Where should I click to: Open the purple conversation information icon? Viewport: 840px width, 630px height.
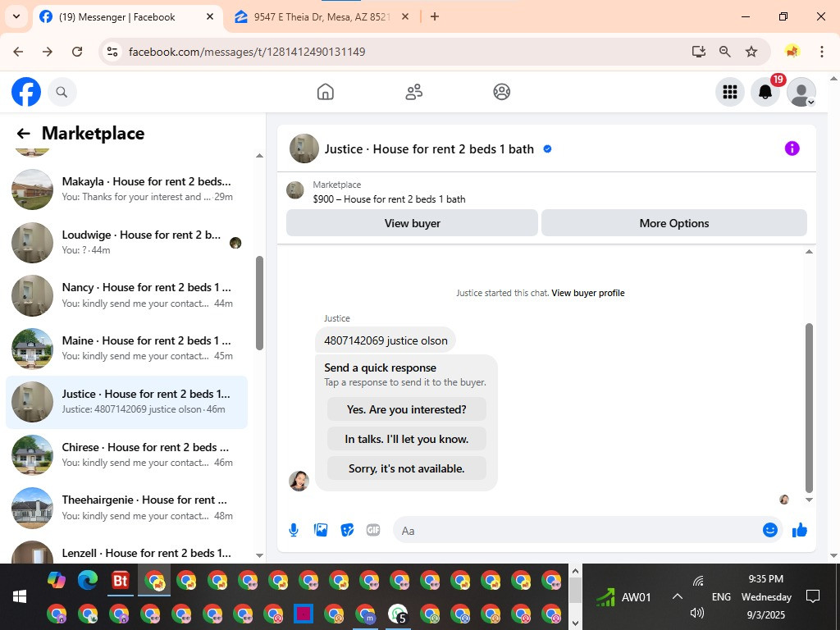tap(792, 148)
